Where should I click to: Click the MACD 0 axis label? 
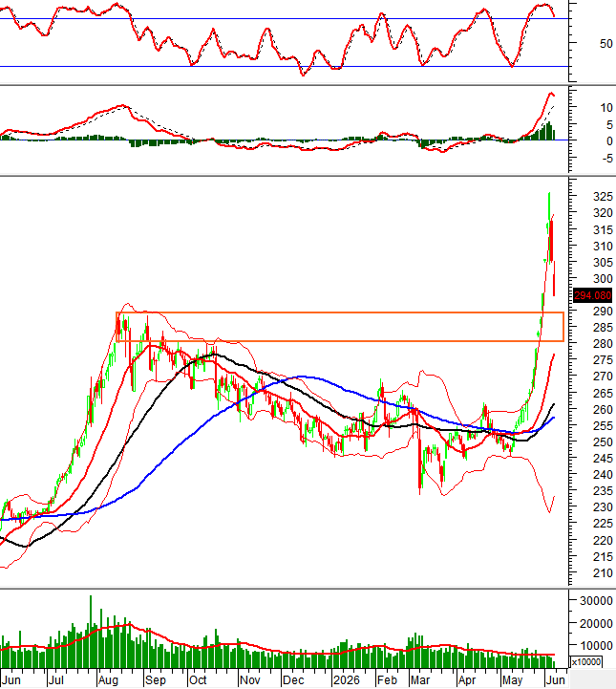609,141
